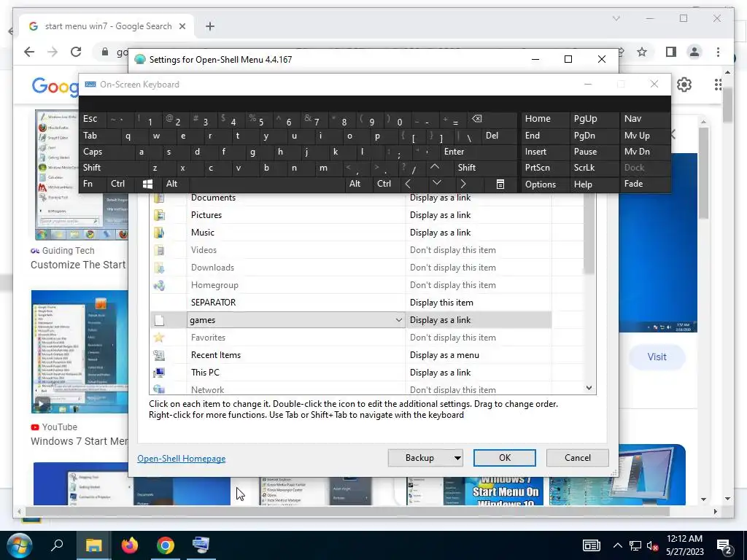Click the down arrow key on the On-Screen Keyboard
The height and width of the screenshot is (560, 747).
tap(437, 183)
